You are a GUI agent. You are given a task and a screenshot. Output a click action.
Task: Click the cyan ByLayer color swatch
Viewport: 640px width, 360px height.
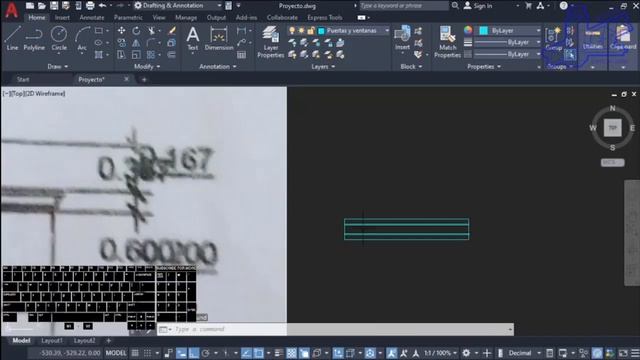tap(484, 31)
